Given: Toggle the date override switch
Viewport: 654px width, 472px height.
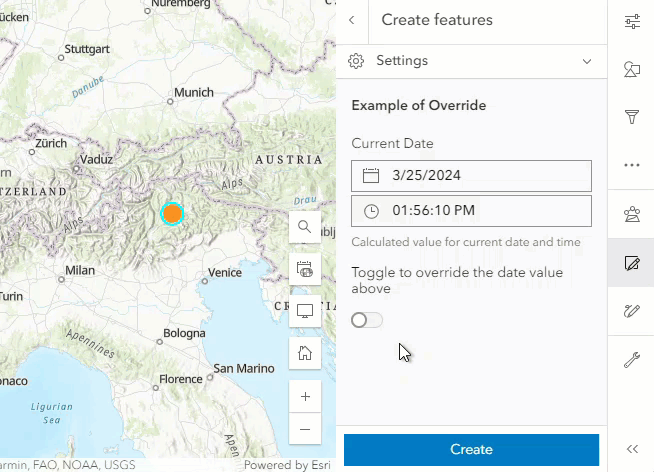Looking at the screenshot, I should tap(367, 320).
